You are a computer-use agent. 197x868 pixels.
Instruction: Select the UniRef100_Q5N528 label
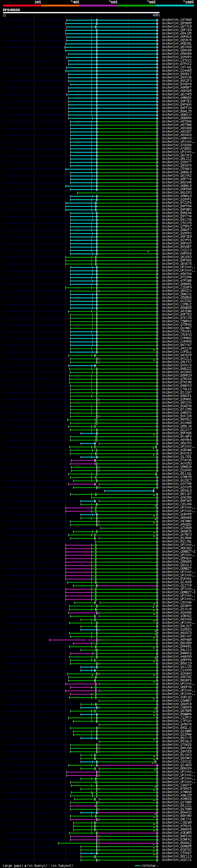click(x=176, y=467)
